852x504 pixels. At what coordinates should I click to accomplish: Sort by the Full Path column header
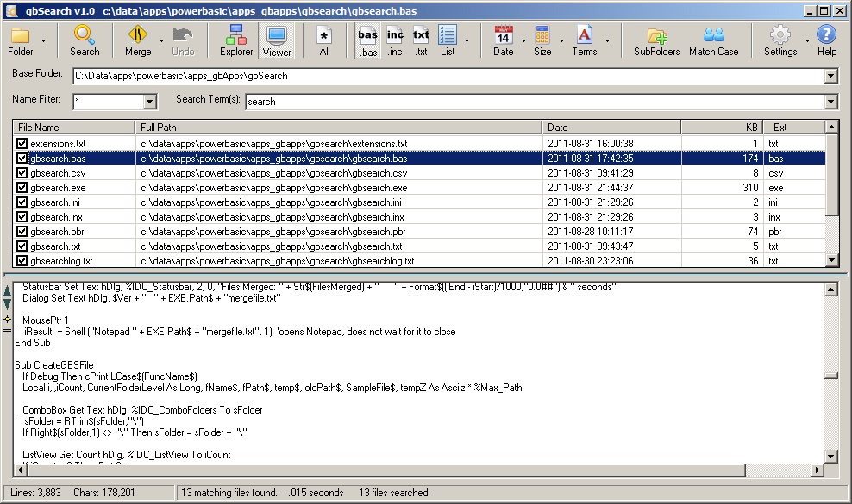(x=338, y=128)
